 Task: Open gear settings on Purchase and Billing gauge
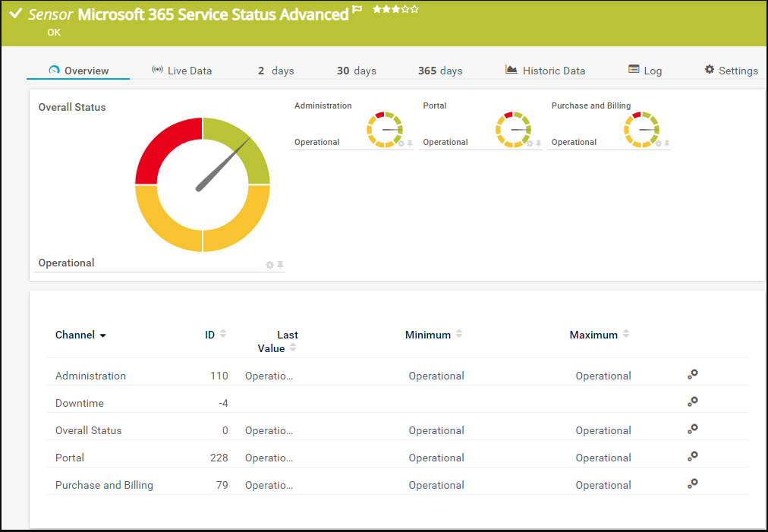point(657,143)
